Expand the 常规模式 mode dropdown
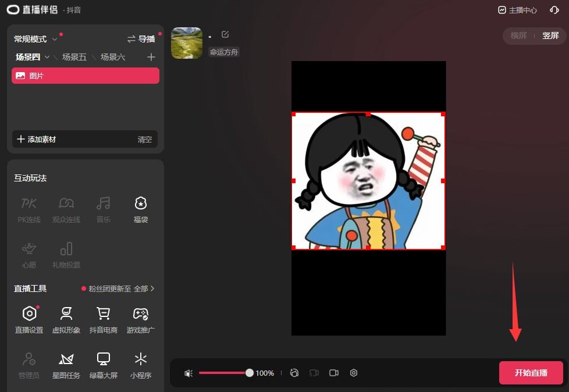This screenshot has width=569, height=392. coord(55,39)
